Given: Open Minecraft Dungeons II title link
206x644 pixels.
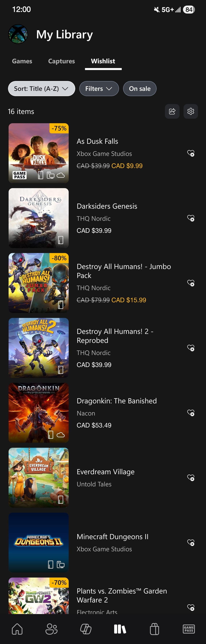Looking at the screenshot, I should click(113, 537).
